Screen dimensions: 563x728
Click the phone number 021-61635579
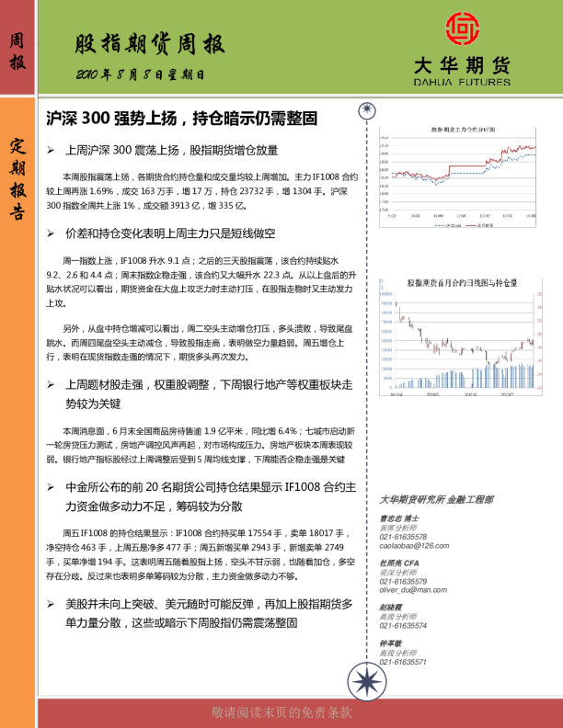tap(403, 581)
